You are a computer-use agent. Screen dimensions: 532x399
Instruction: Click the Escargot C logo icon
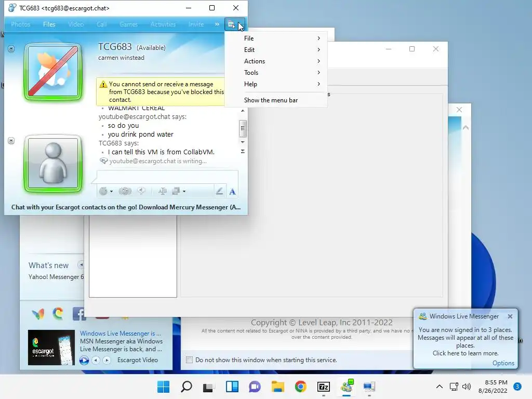coord(58,313)
